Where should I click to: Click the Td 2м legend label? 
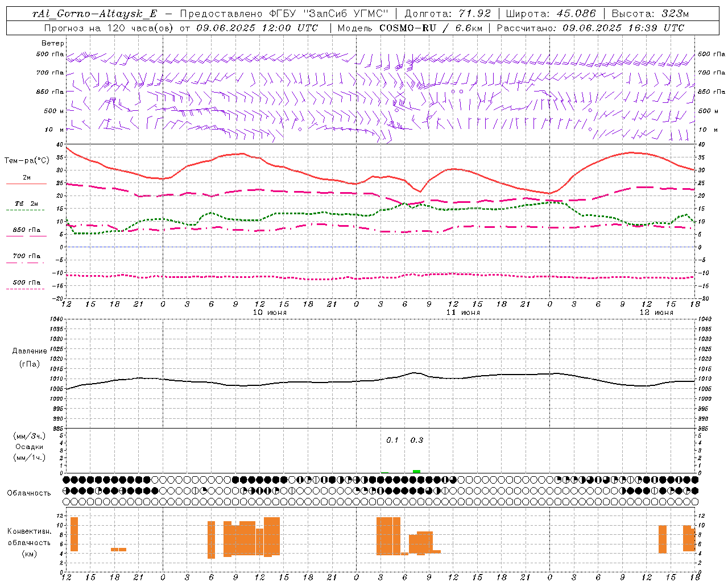point(27,203)
